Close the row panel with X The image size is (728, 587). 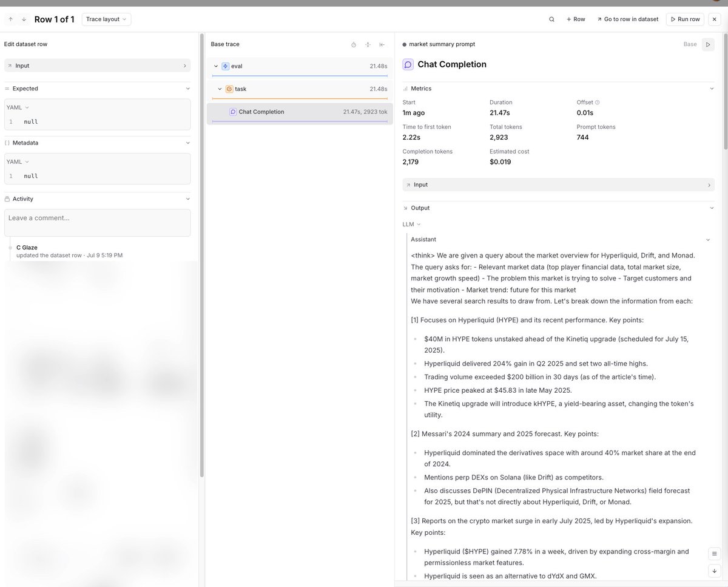[x=714, y=19]
